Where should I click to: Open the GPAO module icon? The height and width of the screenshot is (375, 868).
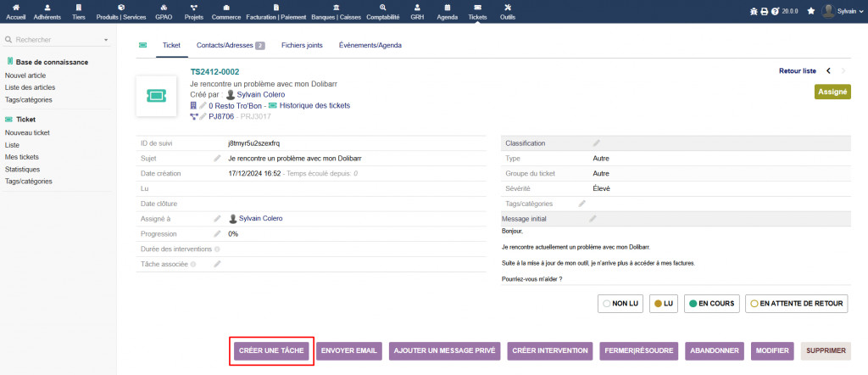coord(164,11)
